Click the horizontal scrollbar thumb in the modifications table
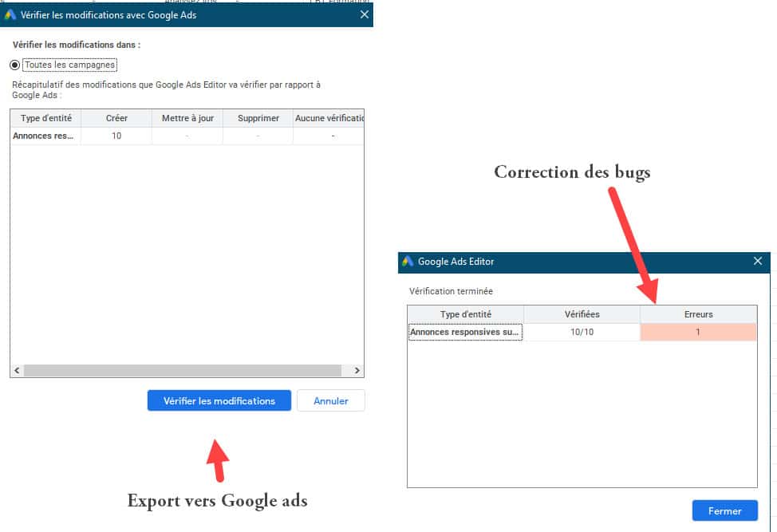 tap(183, 371)
